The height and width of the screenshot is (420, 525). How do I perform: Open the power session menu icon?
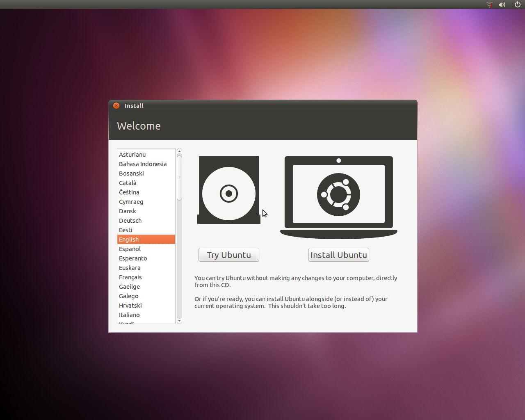click(517, 5)
